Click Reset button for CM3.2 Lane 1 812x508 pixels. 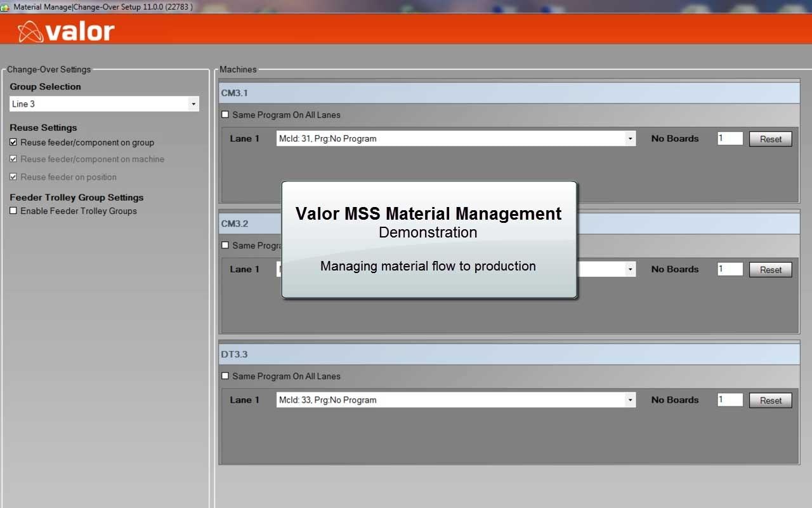click(771, 270)
